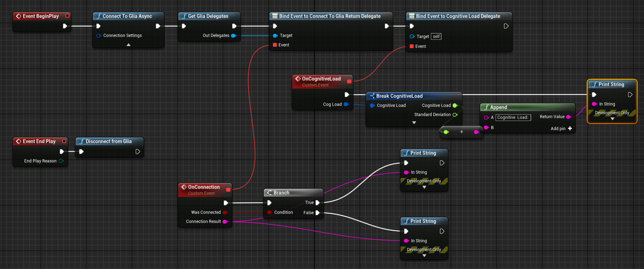Collapse the Connect To Glia Async node
This screenshot has height=269, width=644.
[128, 45]
